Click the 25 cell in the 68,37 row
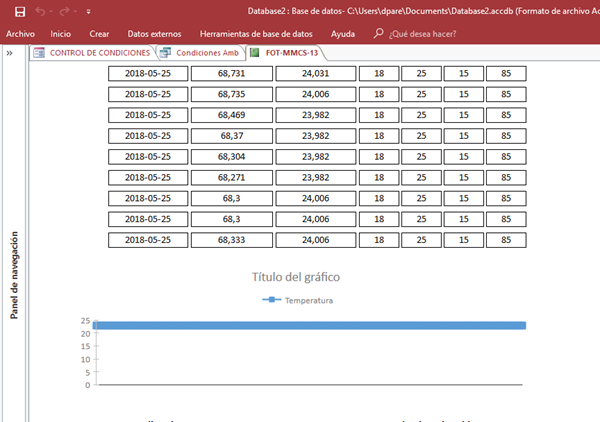This screenshot has height=422, width=600. pos(421,136)
